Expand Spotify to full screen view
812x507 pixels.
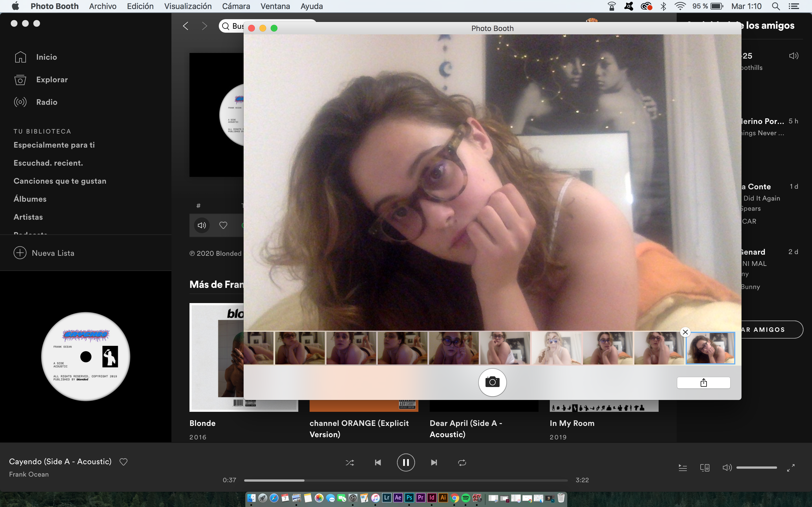tap(791, 468)
